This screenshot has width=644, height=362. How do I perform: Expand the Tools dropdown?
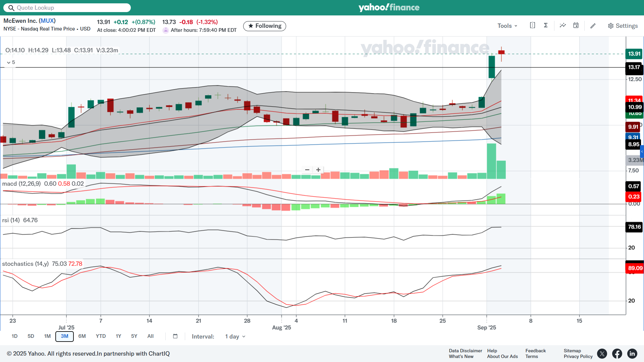(507, 26)
